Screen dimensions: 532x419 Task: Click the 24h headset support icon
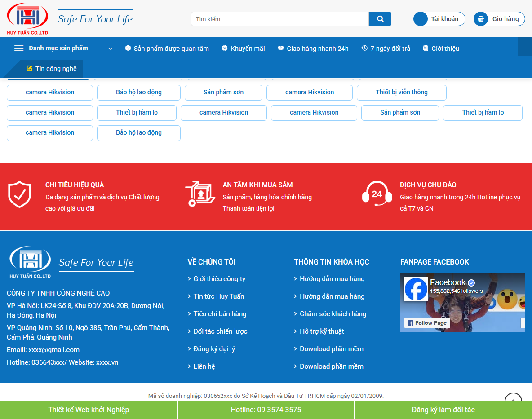tap(377, 194)
